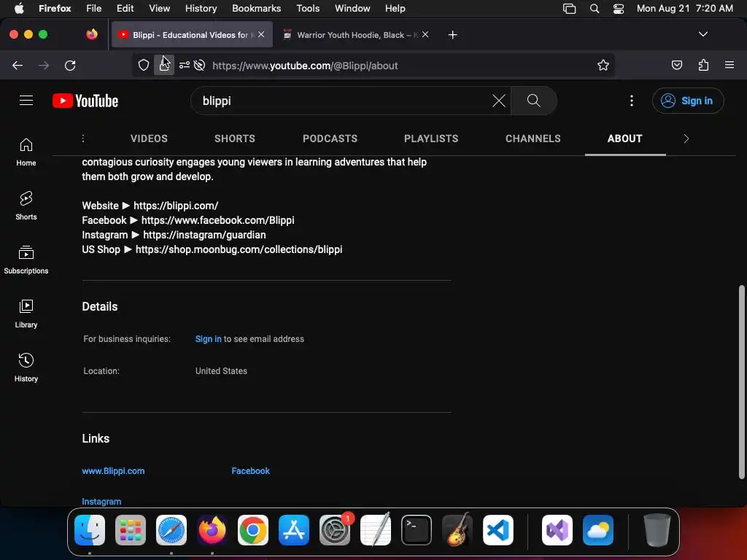Click the Firefox View icon
The height and width of the screenshot is (560, 747).
click(x=92, y=34)
